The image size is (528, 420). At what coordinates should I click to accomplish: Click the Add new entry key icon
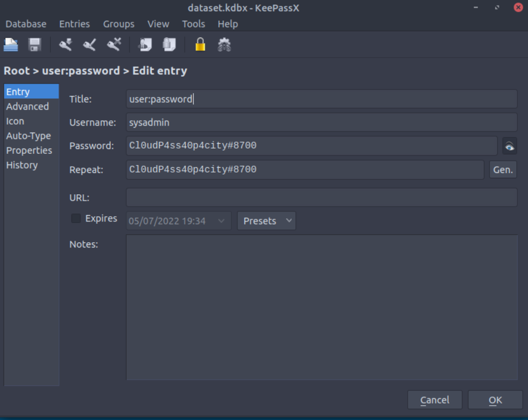click(x=65, y=45)
